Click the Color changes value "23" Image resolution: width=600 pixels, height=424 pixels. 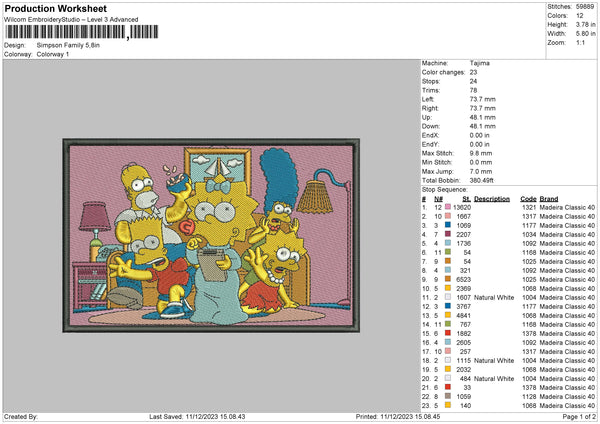(473, 72)
